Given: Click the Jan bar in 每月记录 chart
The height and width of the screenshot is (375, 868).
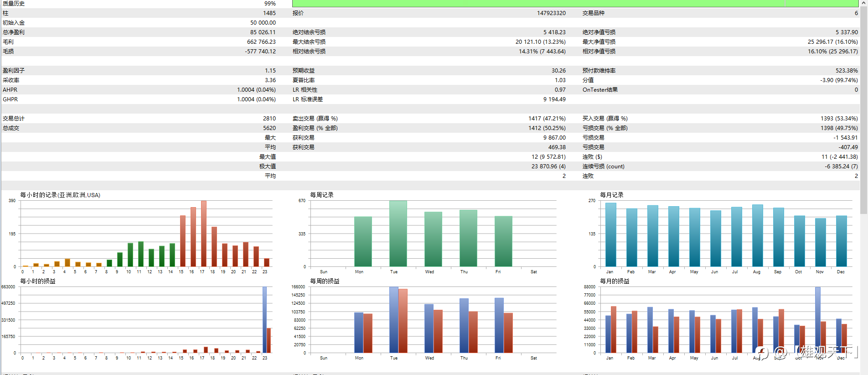Looking at the screenshot, I should click(610, 234).
